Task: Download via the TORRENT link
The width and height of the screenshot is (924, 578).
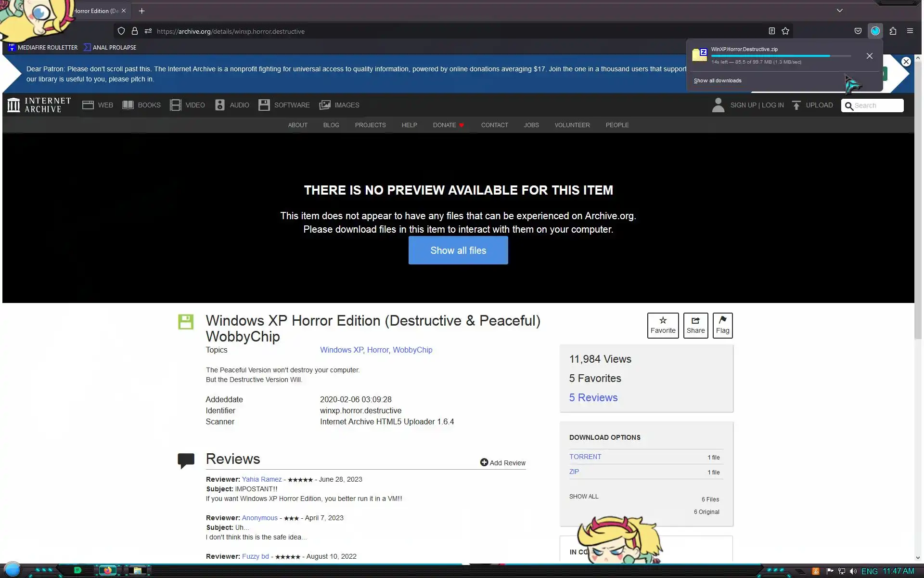Action: (x=585, y=457)
